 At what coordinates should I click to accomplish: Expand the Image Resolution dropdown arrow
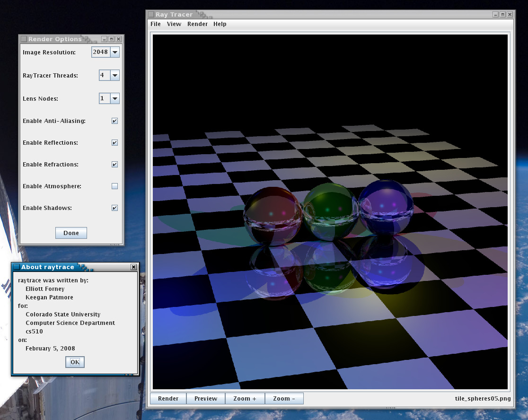click(115, 52)
